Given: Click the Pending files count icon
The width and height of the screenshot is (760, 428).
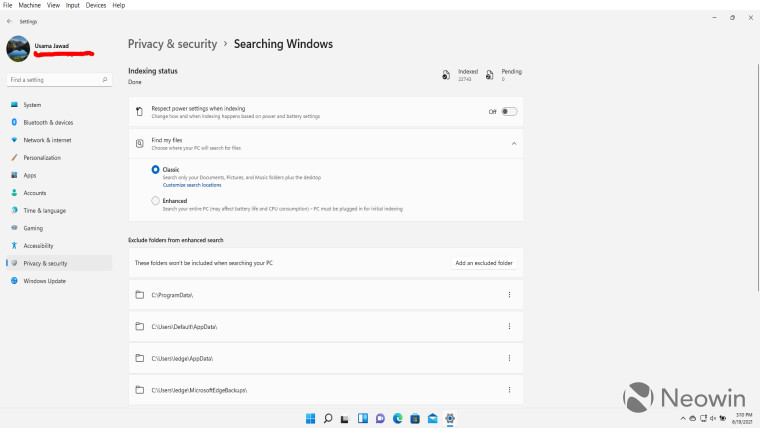Looking at the screenshot, I should click(490, 75).
